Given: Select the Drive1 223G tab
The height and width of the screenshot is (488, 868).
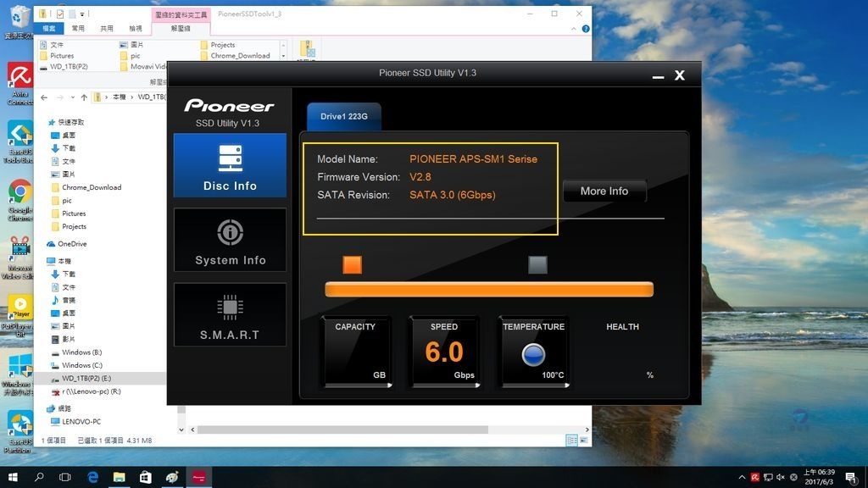Looking at the screenshot, I should [343, 116].
